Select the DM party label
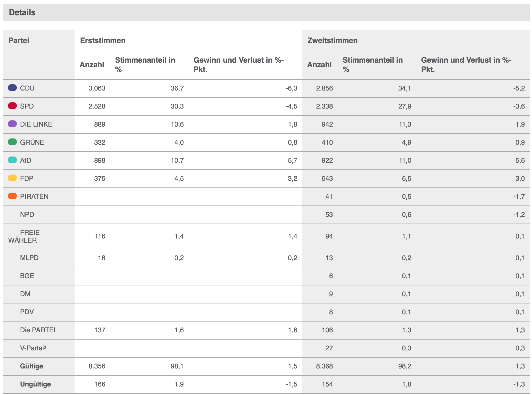The image size is (532, 395). tap(25, 294)
